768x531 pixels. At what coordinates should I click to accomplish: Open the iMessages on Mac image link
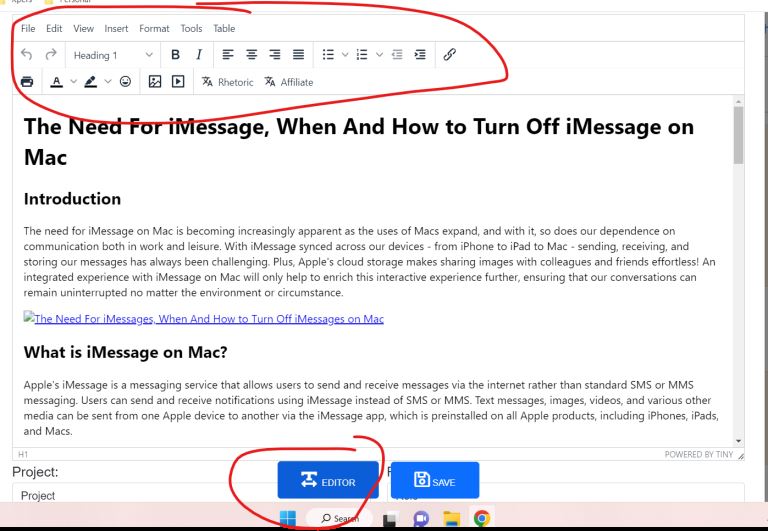pos(204,319)
